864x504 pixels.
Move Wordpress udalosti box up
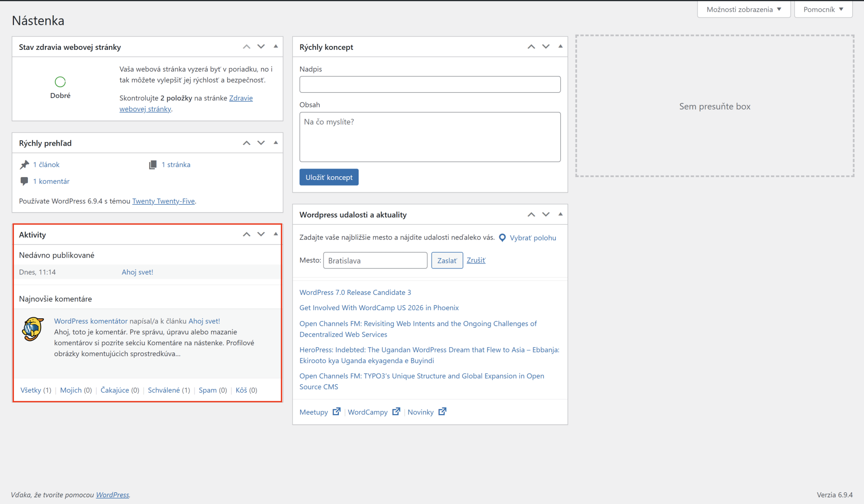(x=531, y=214)
